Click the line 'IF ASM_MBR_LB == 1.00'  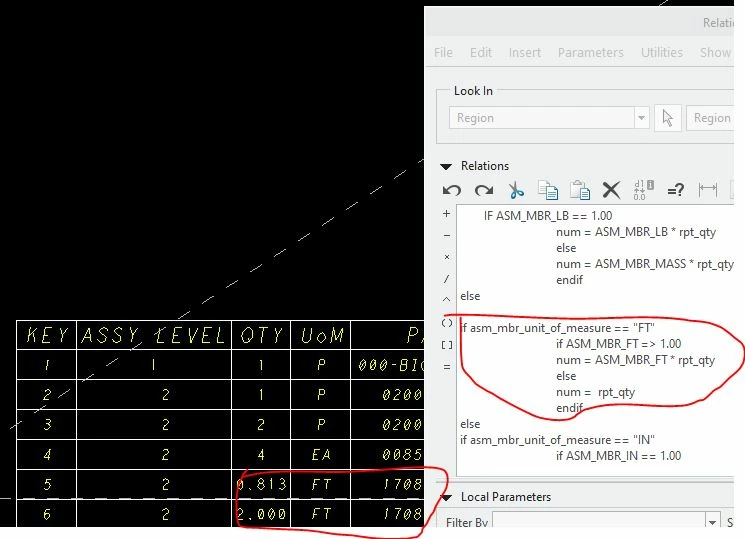coord(548,216)
